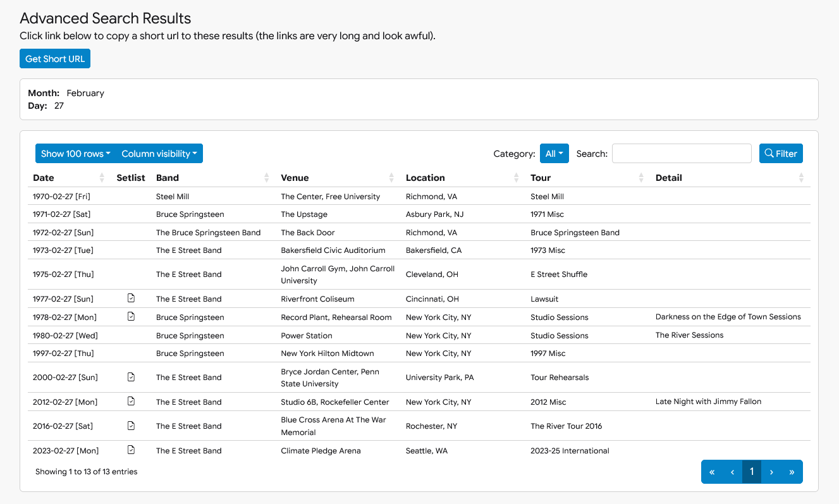Sort by the Tour column header

(541, 178)
